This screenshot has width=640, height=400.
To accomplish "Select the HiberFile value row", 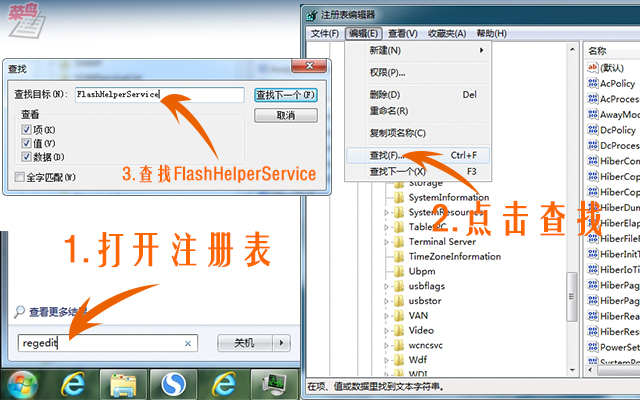I will click(x=613, y=238).
